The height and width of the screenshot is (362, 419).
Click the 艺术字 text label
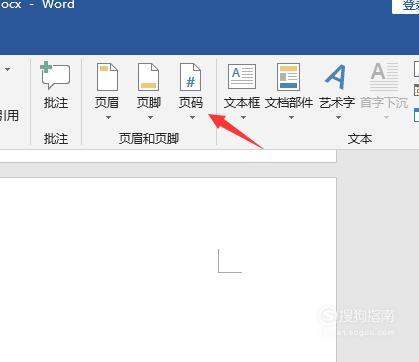[x=337, y=103]
